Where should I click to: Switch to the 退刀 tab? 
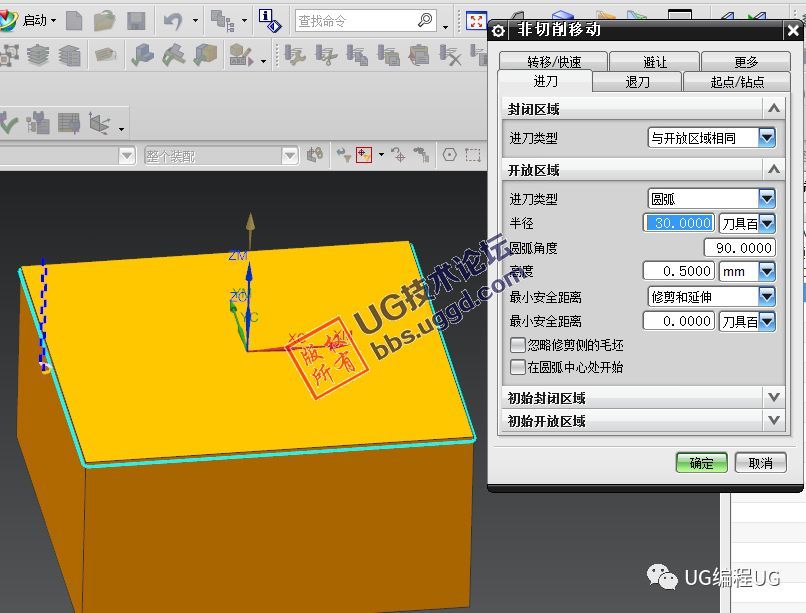coord(636,81)
